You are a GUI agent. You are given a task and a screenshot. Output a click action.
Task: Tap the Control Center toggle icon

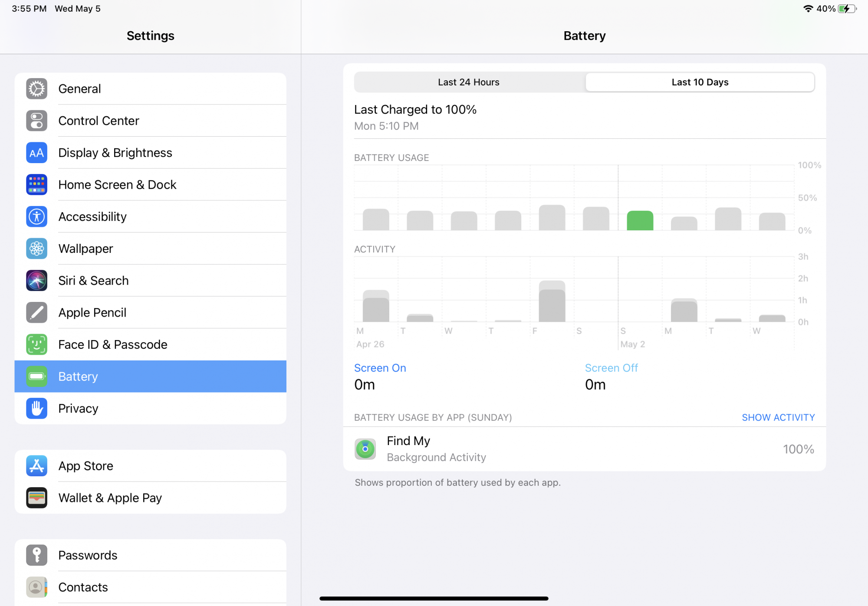[36, 121]
